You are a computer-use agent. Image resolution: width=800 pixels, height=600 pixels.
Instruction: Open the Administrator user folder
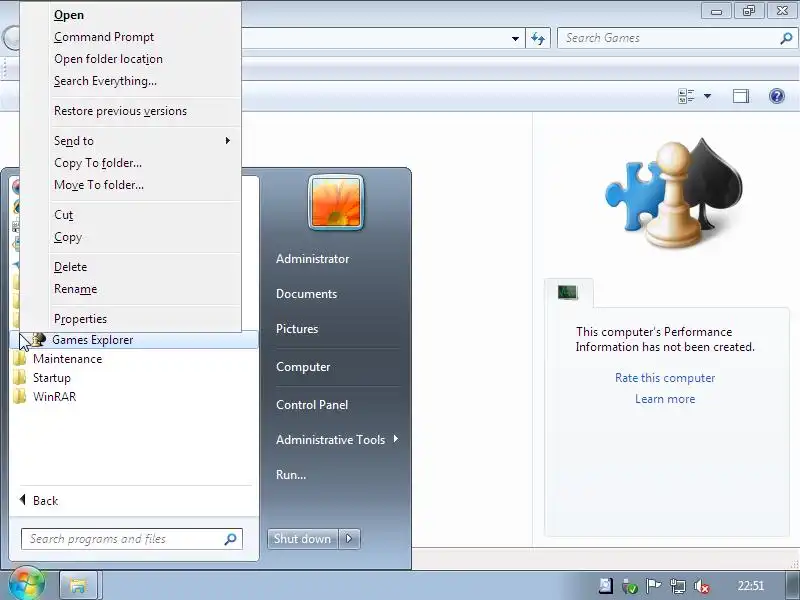[312, 259]
